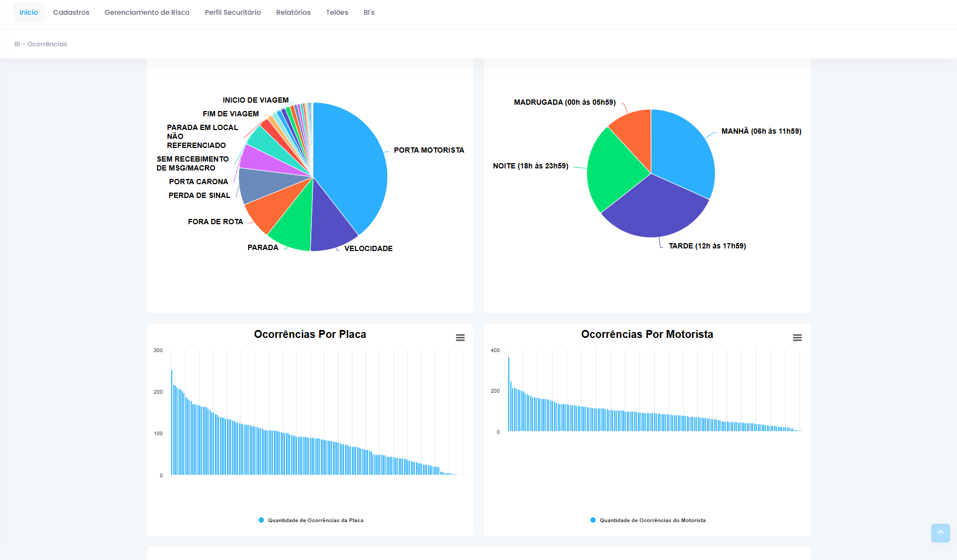
Task: Click the MANHÃ (06h às 11h59) label
Action: coord(761,131)
